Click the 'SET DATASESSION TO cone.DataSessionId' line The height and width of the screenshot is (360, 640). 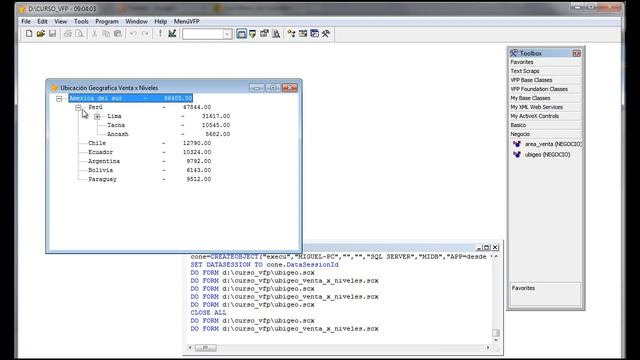pyautogui.click(x=264, y=264)
